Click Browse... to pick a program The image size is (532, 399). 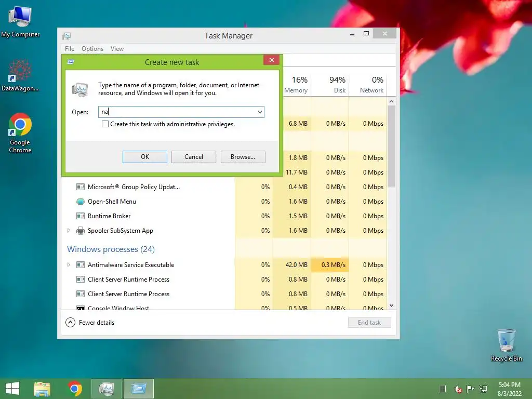pyautogui.click(x=243, y=157)
